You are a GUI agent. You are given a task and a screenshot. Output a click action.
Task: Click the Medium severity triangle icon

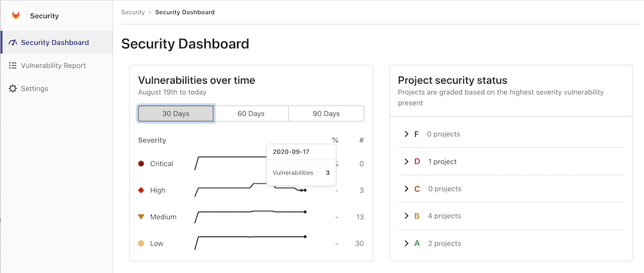click(141, 217)
